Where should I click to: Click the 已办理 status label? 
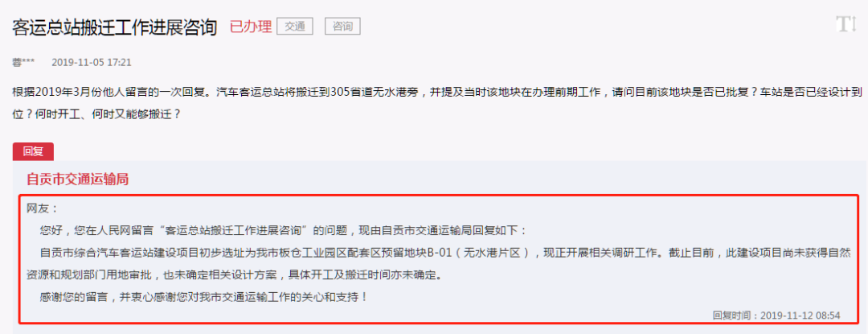click(x=251, y=27)
